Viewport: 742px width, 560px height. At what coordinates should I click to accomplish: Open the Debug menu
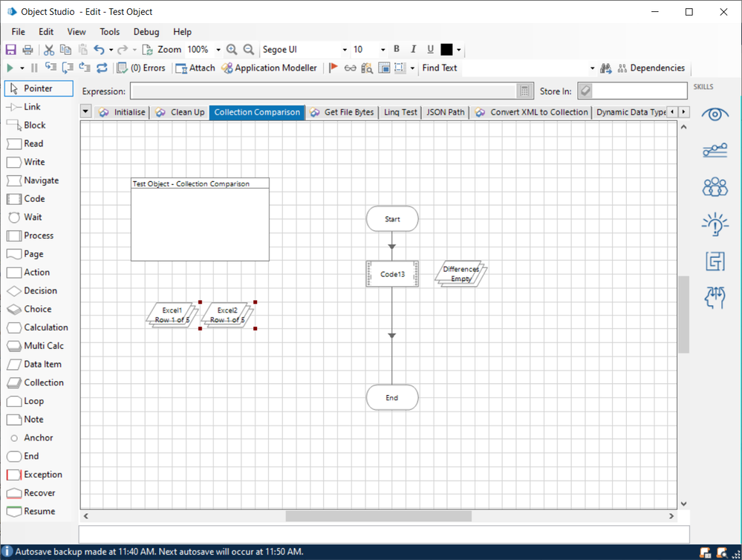pyautogui.click(x=146, y=32)
